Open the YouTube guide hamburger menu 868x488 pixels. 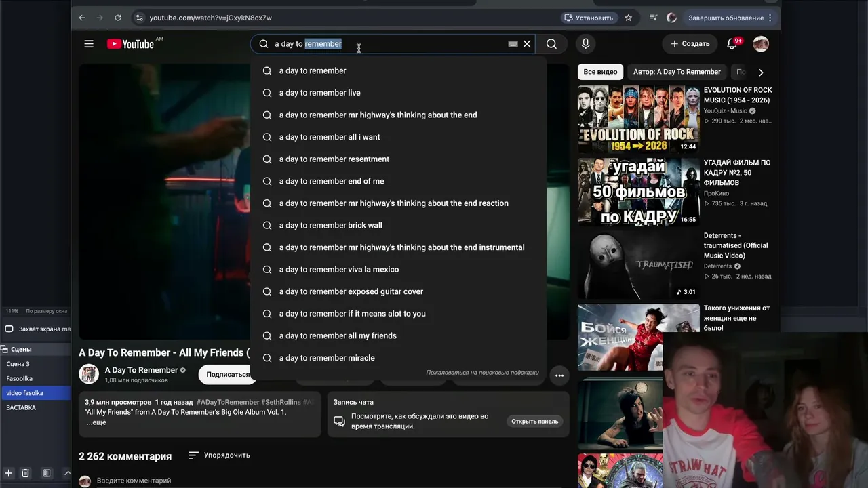89,44
